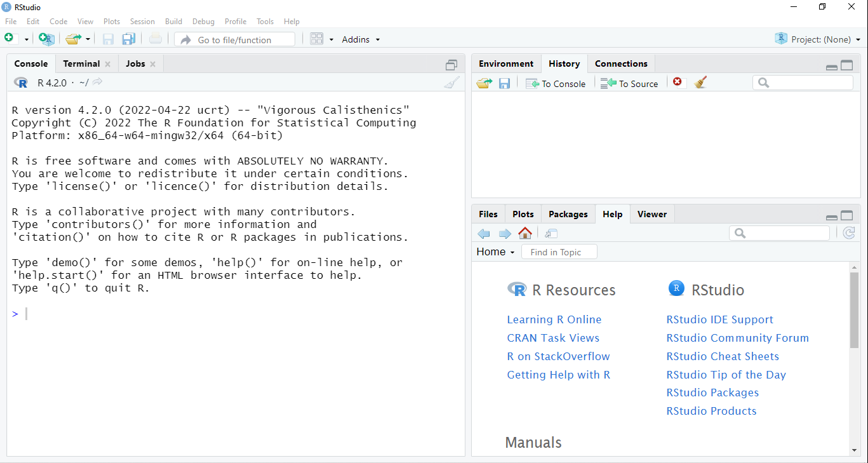The width and height of the screenshot is (868, 463).
Task: Go forward in Help with right arrow
Action: 505,234
